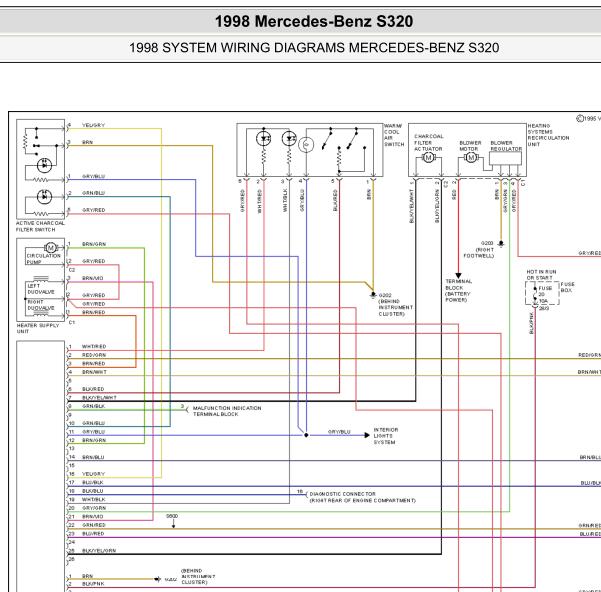Click the charcoal filter actuator motor symbol
The height and width of the screenshot is (592, 601).
point(428,157)
